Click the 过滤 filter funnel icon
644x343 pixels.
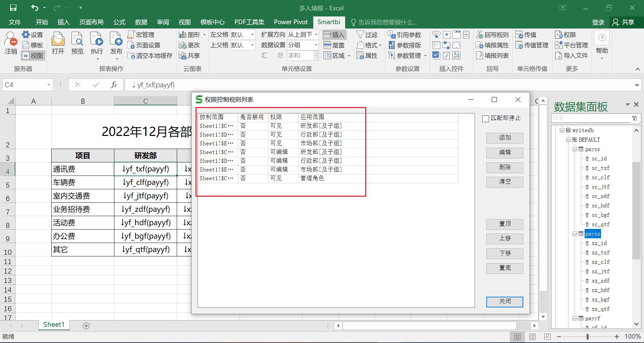pos(367,35)
